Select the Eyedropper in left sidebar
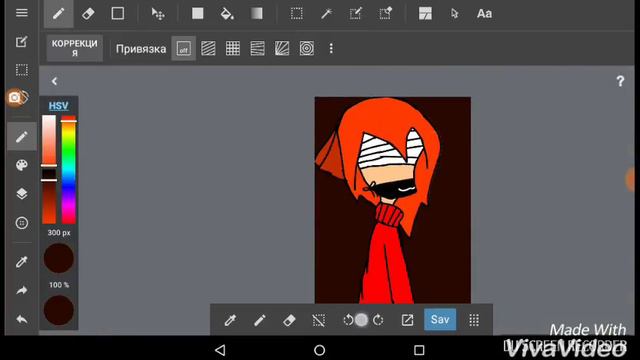Screen dimensions: 640x360 (x=22, y=262)
